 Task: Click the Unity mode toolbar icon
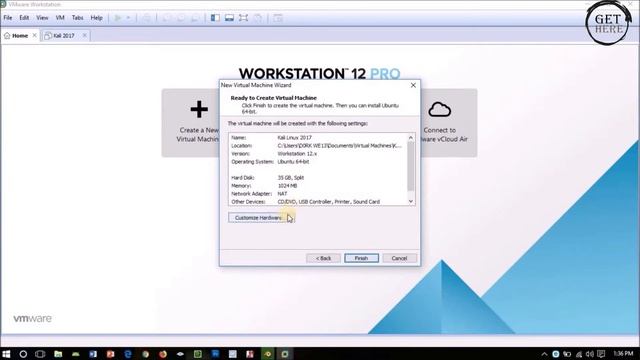point(258,18)
